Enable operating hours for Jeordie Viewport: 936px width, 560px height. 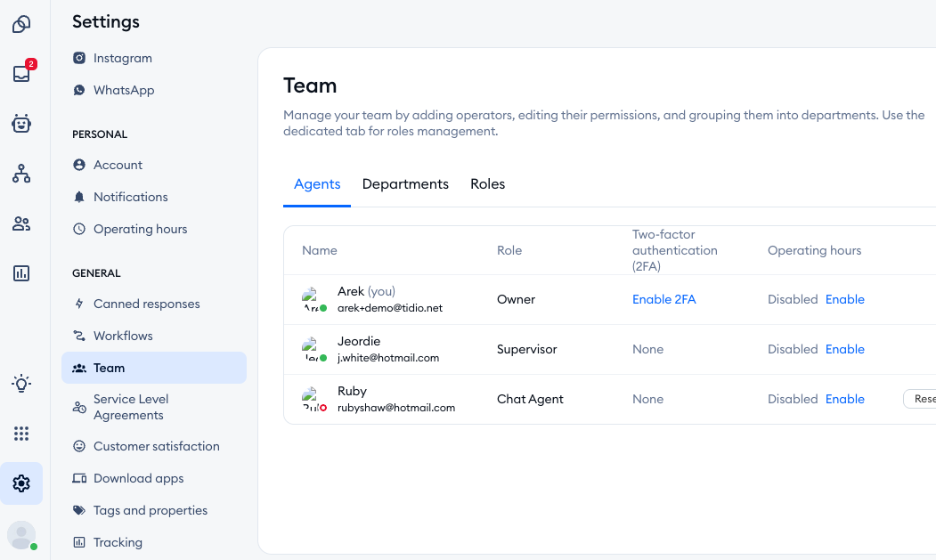(844, 349)
